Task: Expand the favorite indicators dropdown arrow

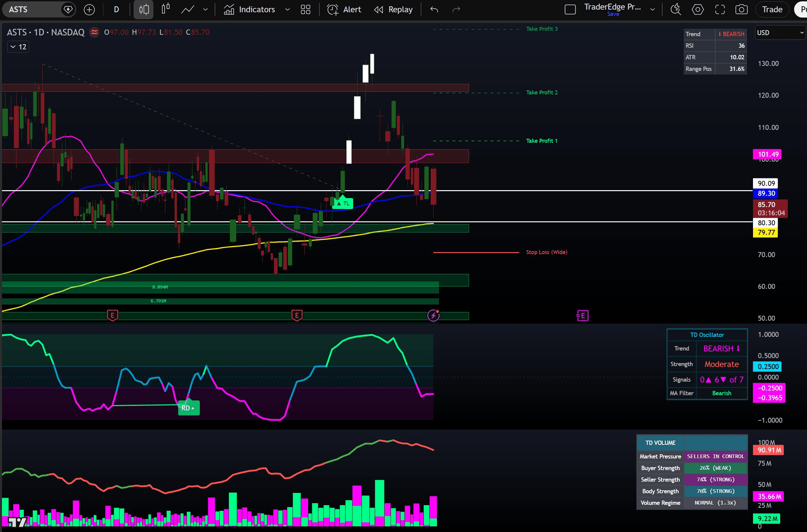Action: pyautogui.click(x=287, y=10)
